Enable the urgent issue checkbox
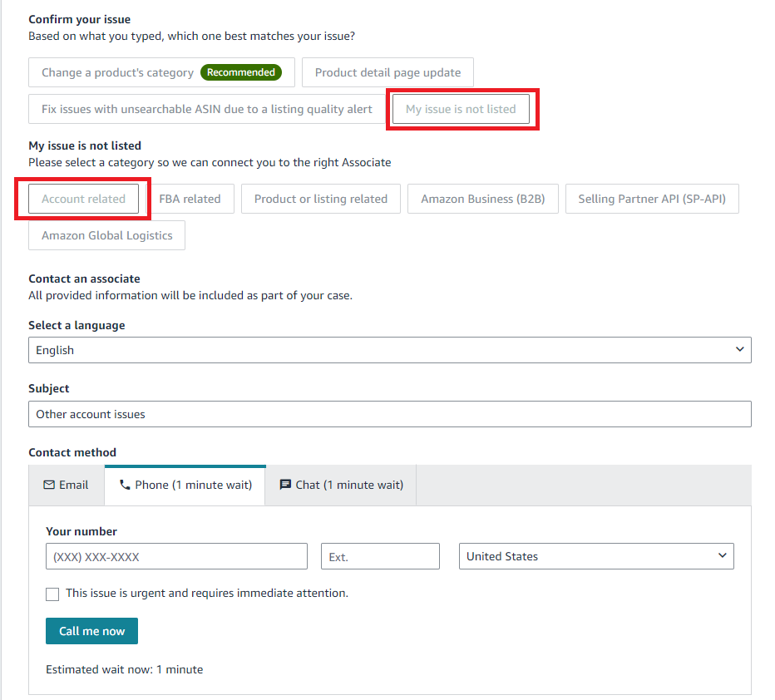Image resolution: width=775 pixels, height=700 pixels. tap(52, 594)
